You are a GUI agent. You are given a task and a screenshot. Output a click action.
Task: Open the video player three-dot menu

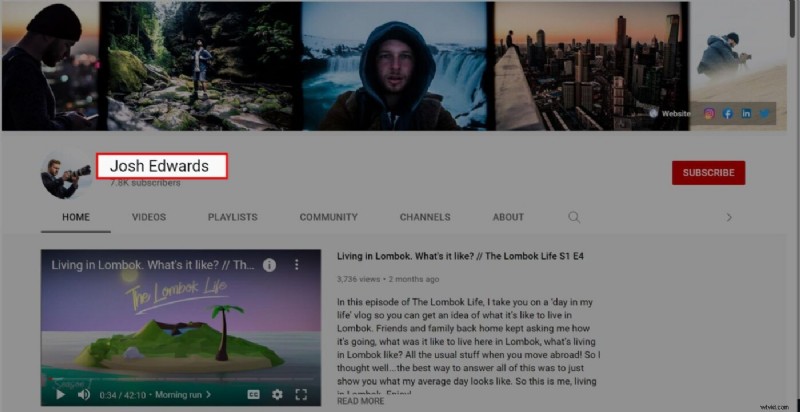point(296,265)
